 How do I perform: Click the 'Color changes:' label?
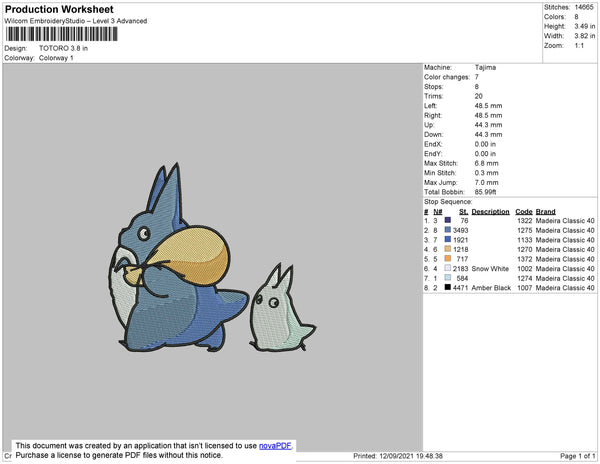tap(447, 77)
